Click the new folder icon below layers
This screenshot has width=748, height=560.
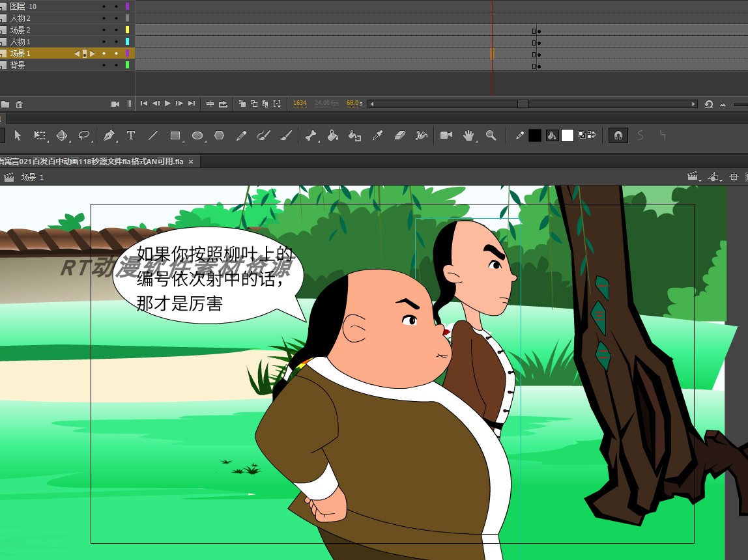(x=5, y=104)
